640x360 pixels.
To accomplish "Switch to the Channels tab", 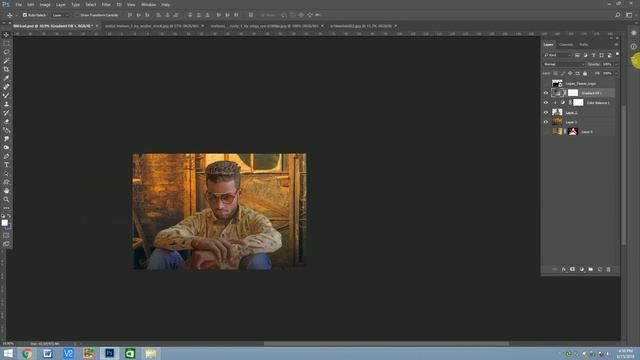I will [x=566, y=44].
